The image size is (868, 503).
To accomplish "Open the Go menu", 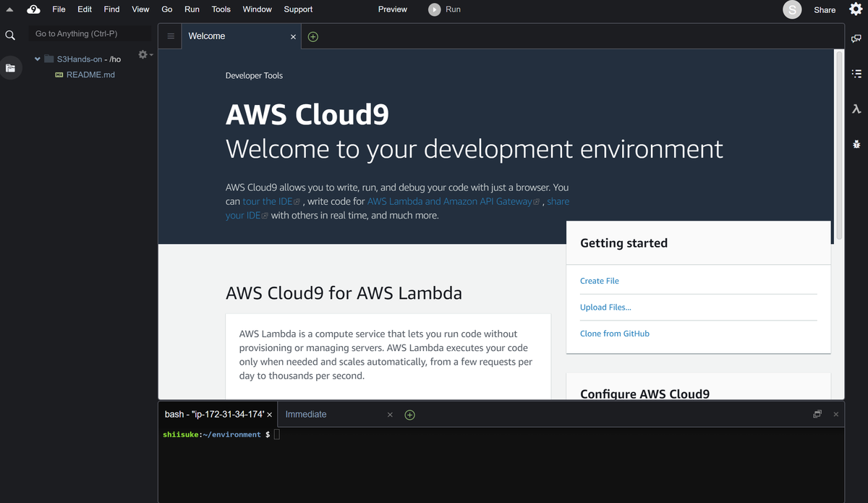I will pyautogui.click(x=167, y=9).
